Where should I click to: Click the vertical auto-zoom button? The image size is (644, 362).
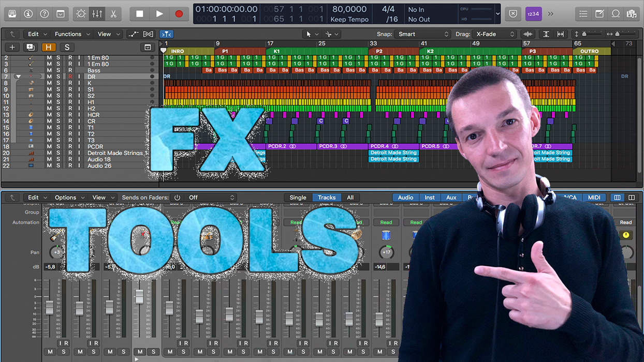pos(546,34)
